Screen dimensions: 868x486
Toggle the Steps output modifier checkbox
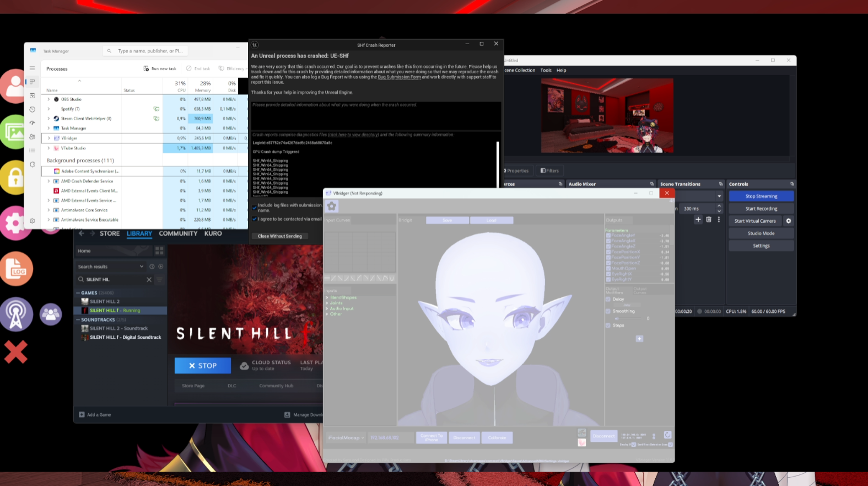(x=608, y=325)
